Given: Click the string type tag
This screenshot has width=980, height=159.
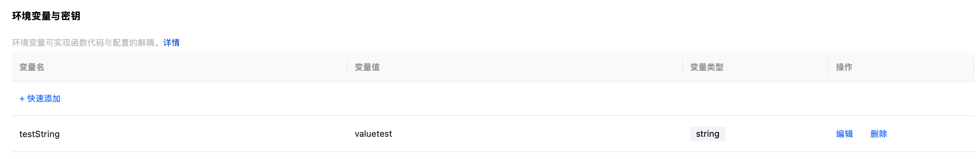Looking at the screenshot, I should coord(707,134).
